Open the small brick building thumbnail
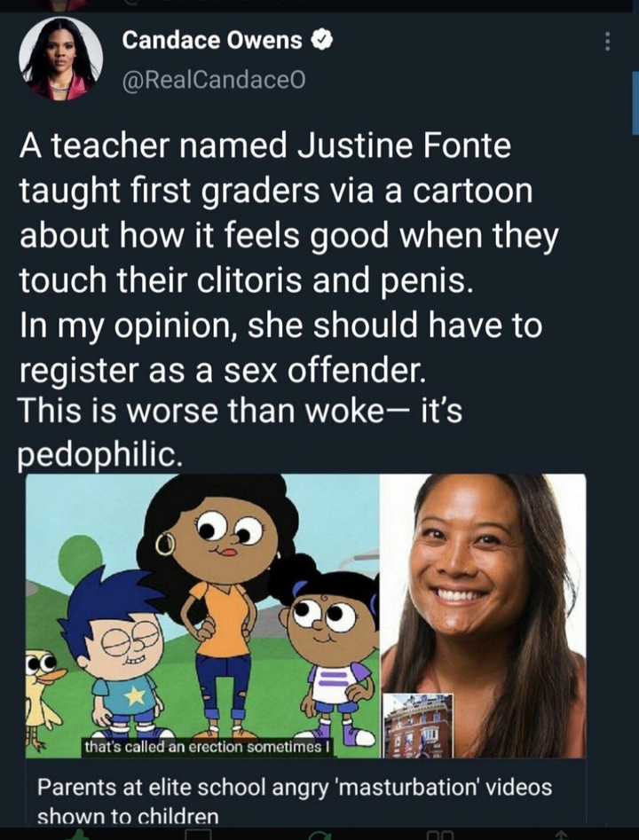Image resolution: width=639 pixels, height=840 pixels. click(x=418, y=726)
